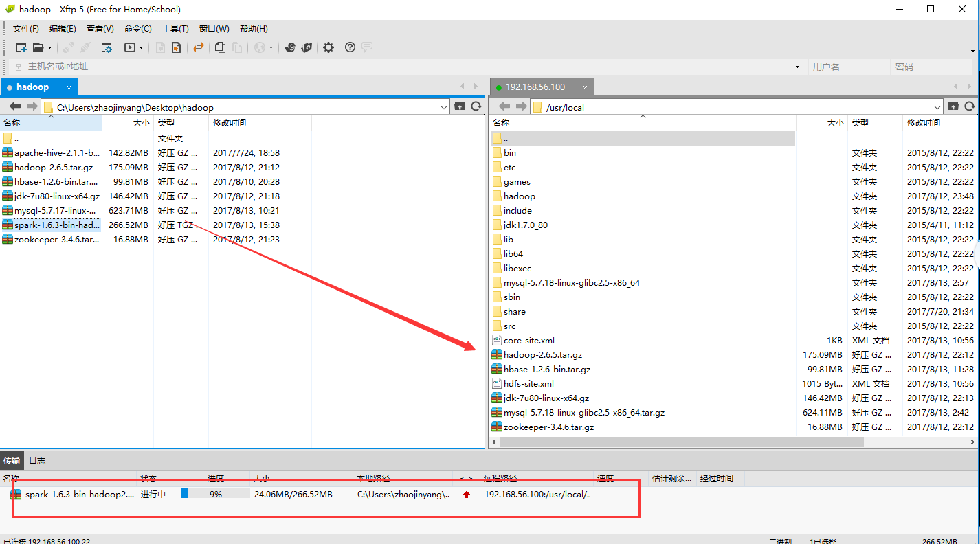The image size is (980, 544).
Task: Go forward in remote /usr/local pane
Action: tap(520, 106)
